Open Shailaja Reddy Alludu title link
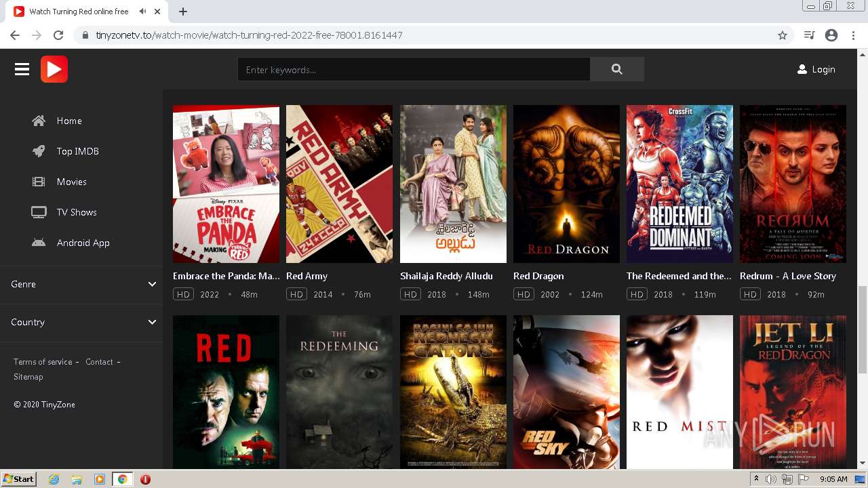 tap(446, 276)
